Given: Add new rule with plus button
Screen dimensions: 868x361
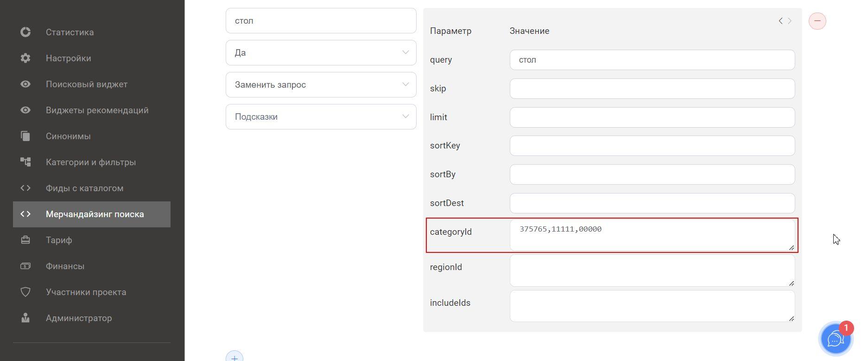Looking at the screenshot, I should [234, 356].
